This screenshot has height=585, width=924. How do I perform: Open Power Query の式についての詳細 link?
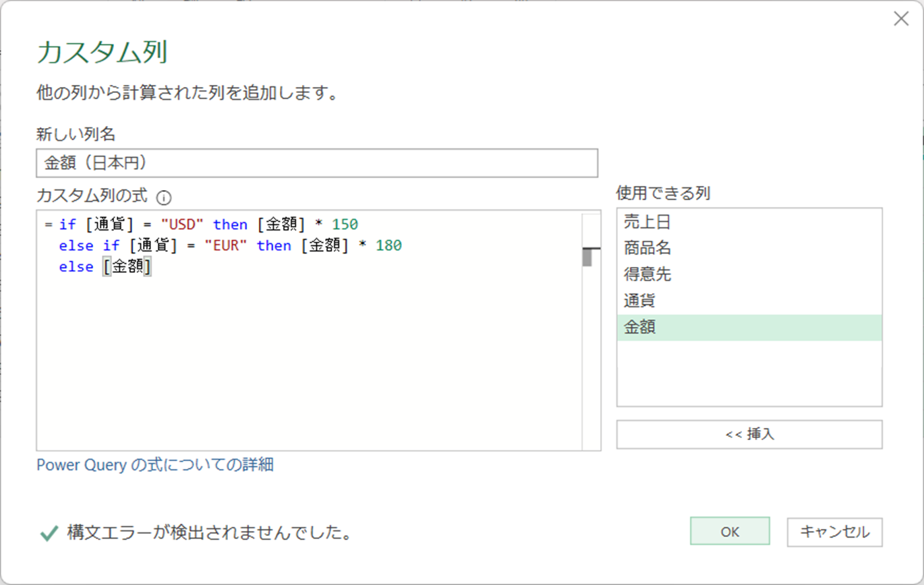(155, 464)
